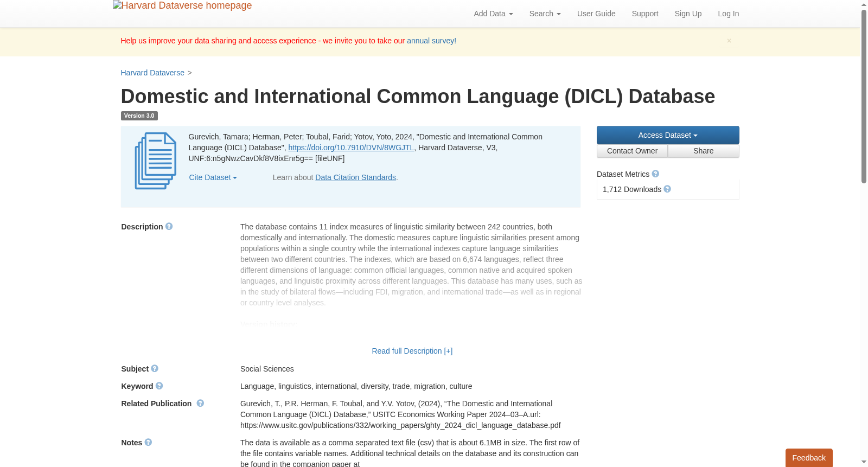868x467 pixels.
Task: Click help icon next to Keyword
Action: pos(159,386)
